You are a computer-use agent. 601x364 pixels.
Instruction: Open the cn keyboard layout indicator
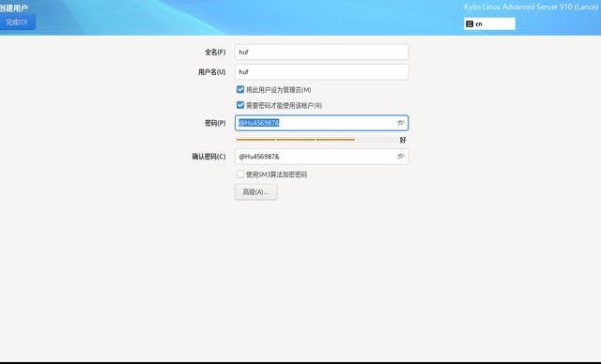tap(489, 23)
